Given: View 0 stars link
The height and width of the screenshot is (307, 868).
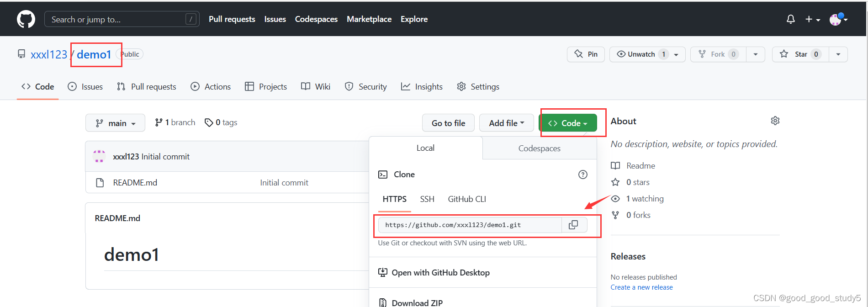Looking at the screenshot, I should tap(630, 182).
